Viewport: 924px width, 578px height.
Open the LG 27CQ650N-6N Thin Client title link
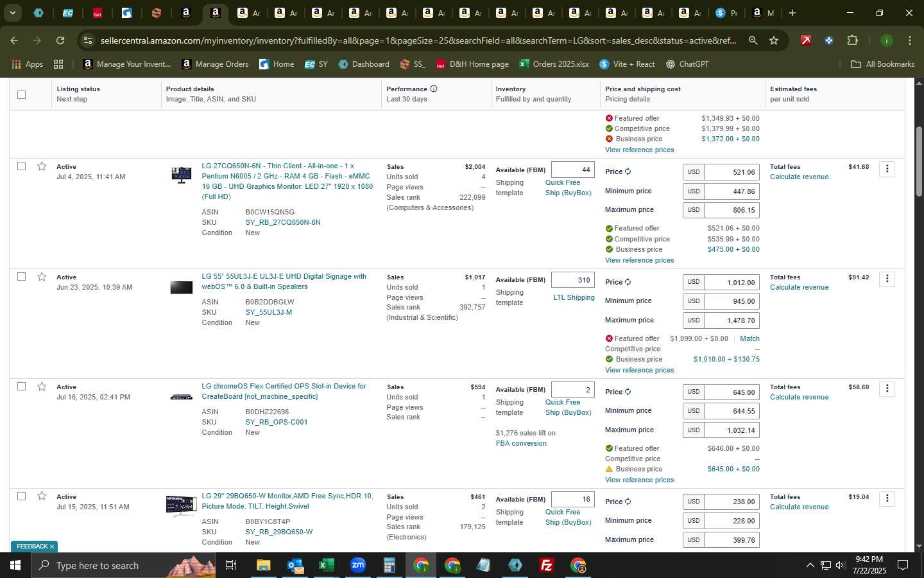[287, 181]
